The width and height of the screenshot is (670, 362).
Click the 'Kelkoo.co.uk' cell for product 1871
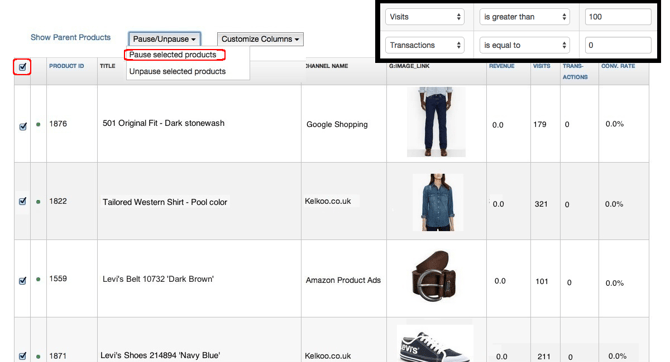[x=328, y=356]
